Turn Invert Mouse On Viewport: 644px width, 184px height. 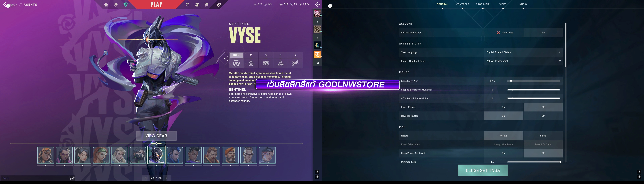tap(503, 107)
